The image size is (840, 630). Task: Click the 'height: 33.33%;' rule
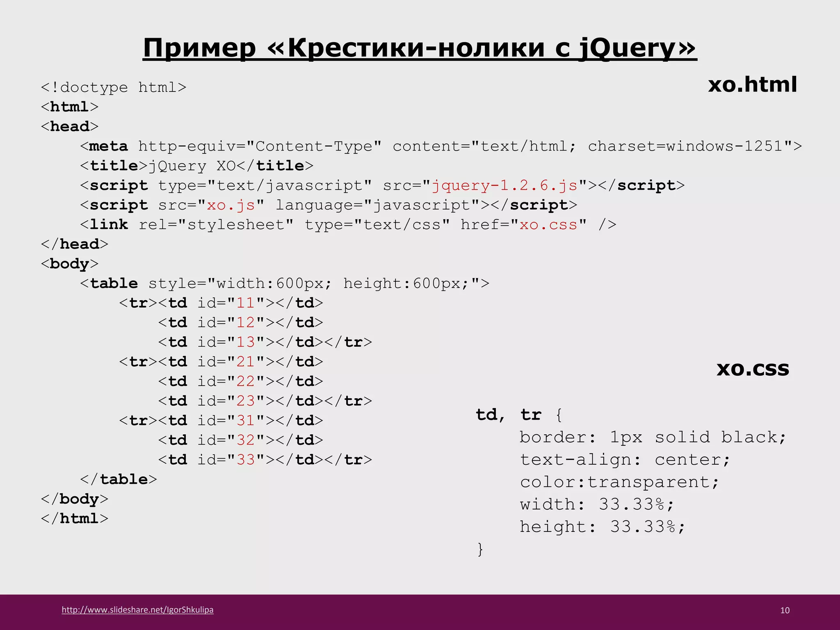point(603,527)
